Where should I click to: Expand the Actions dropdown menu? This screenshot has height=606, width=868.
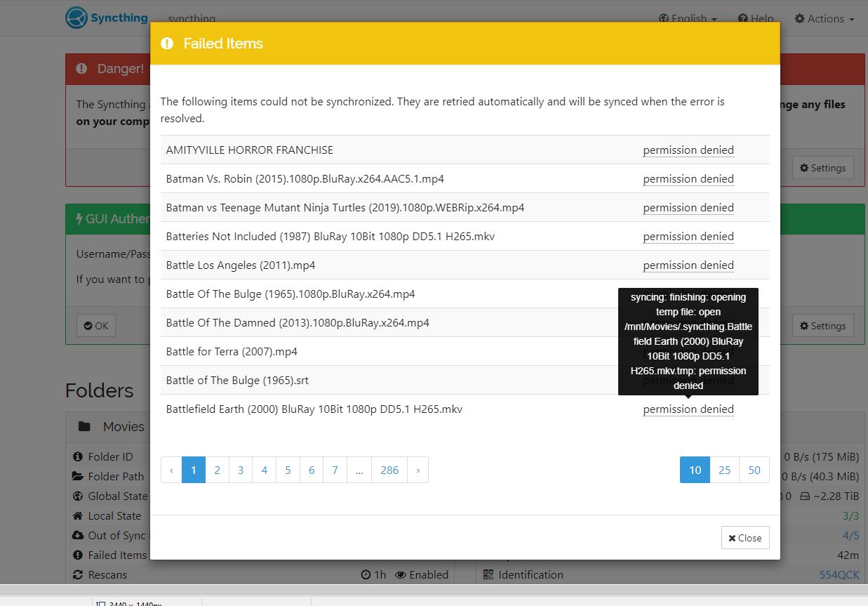click(824, 19)
